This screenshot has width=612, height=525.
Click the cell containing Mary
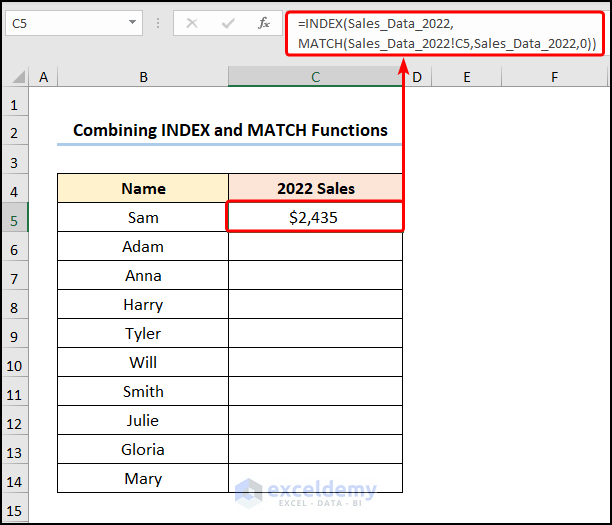[x=143, y=478]
